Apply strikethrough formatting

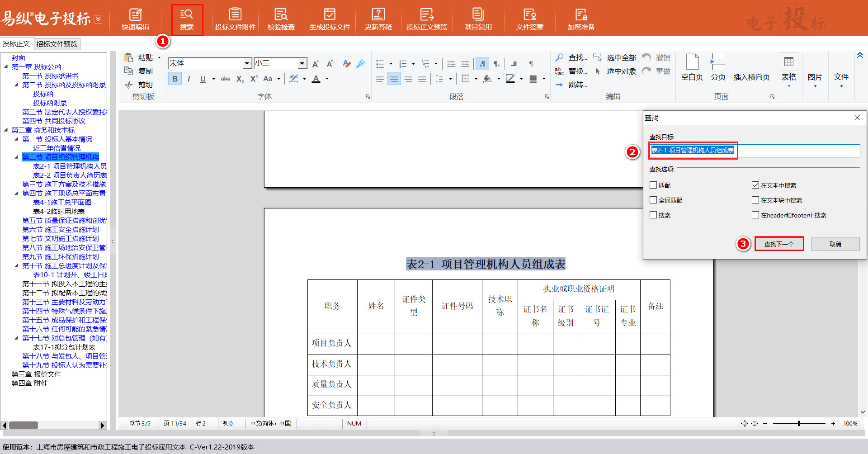pos(226,79)
